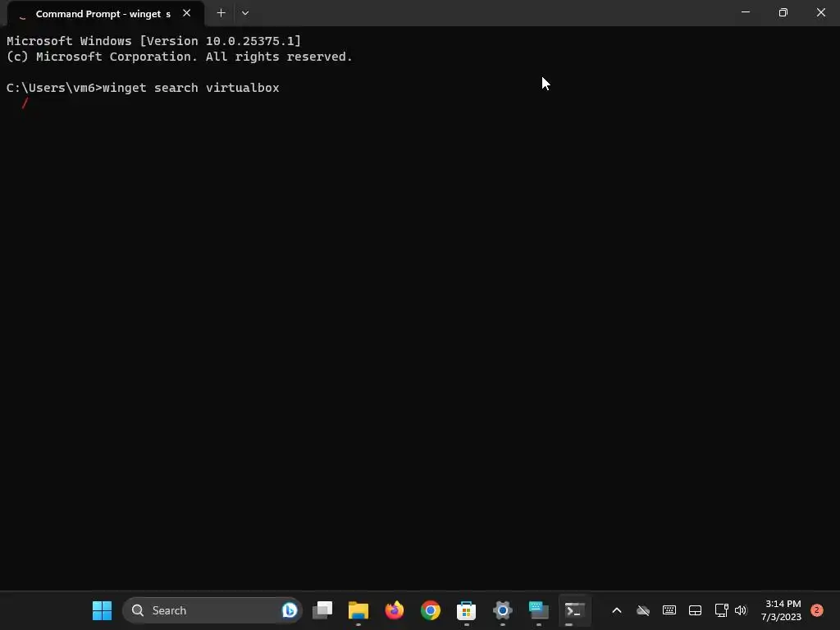The height and width of the screenshot is (630, 840).
Task: Open the clock showing 3:14 PM
Action: click(x=781, y=610)
